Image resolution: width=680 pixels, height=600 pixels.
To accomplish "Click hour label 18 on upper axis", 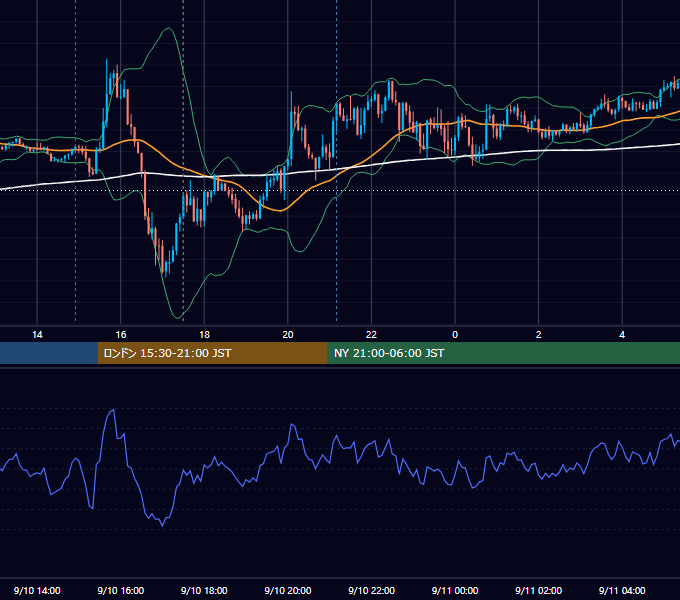I will coord(204,335).
